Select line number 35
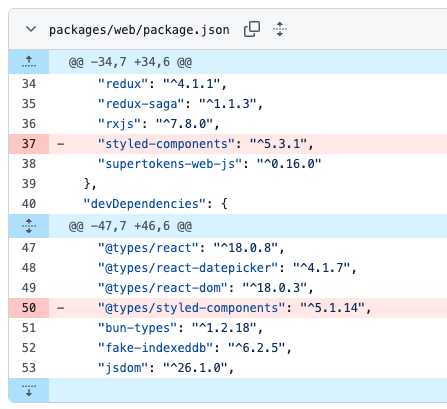447x409 pixels. click(29, 104)
